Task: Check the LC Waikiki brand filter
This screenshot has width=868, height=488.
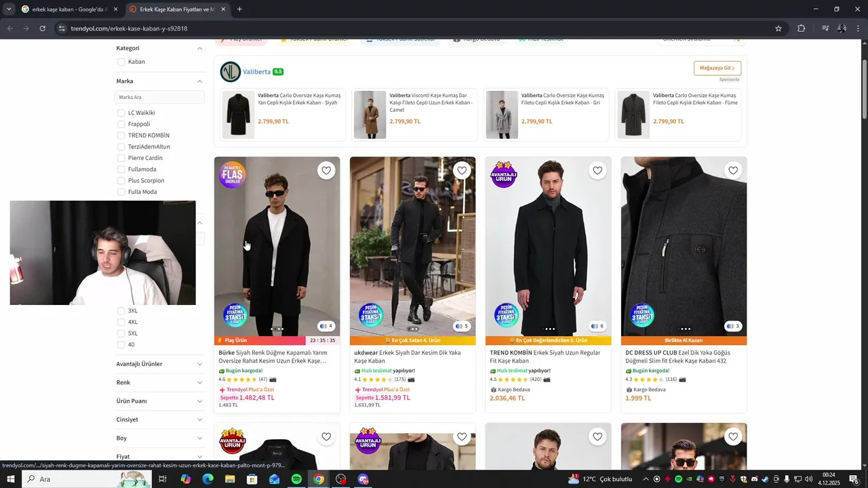Action: [121, 113]
